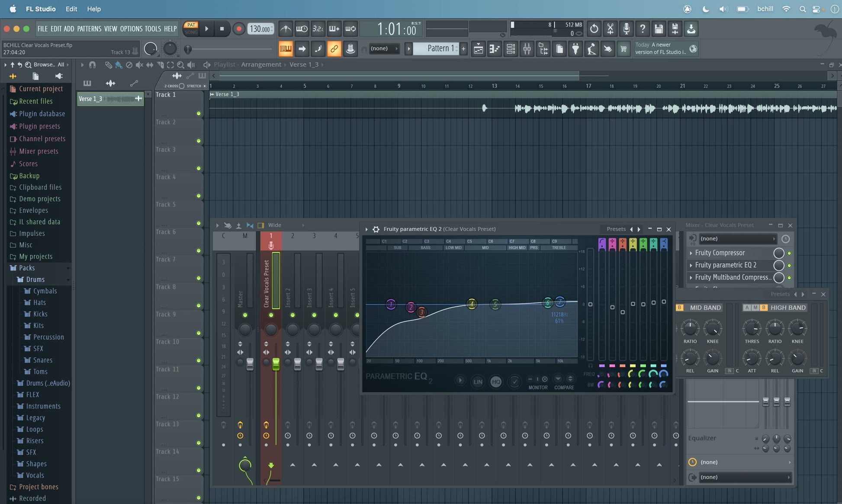Open the piano roll view icon
Viewport: 842px width, 504px height.
(494, 49)
